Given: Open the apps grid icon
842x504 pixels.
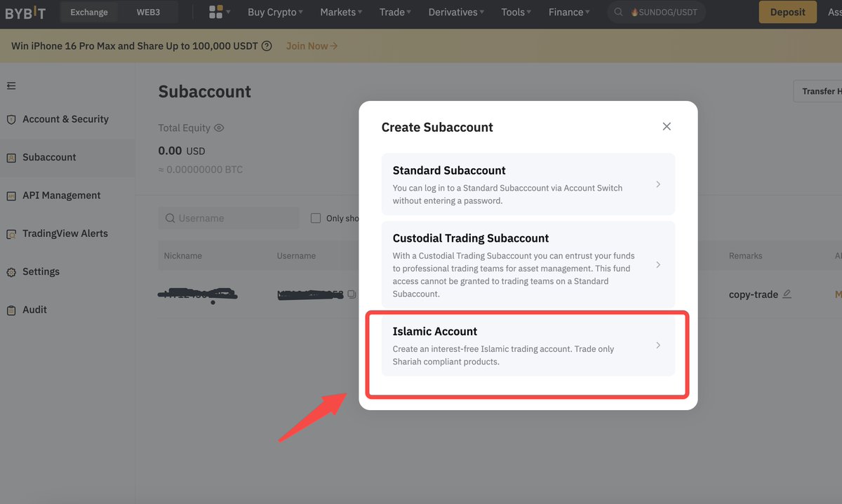Looking at the screenshot, I should click(216, 12).
